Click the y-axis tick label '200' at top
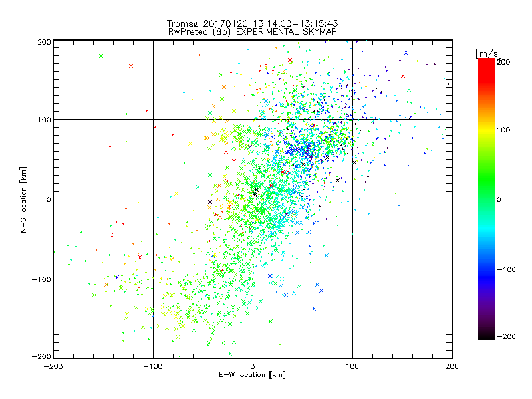Viewport: 532px width, 399px height. click(44, 42)
